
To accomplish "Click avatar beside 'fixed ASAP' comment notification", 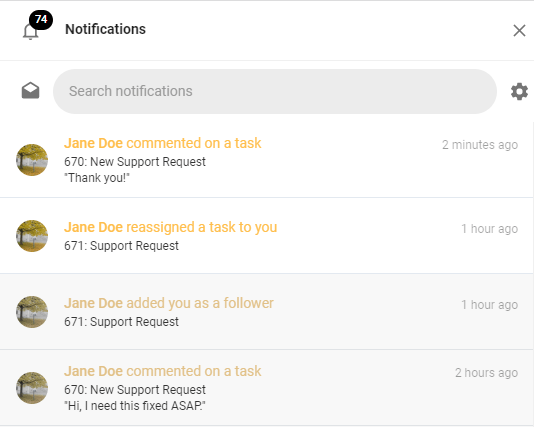I will coord(32,388).
